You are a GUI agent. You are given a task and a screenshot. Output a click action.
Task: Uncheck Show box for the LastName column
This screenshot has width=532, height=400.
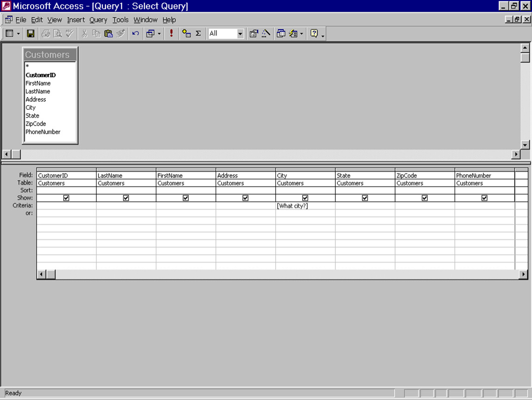click(x=126, y=198)
